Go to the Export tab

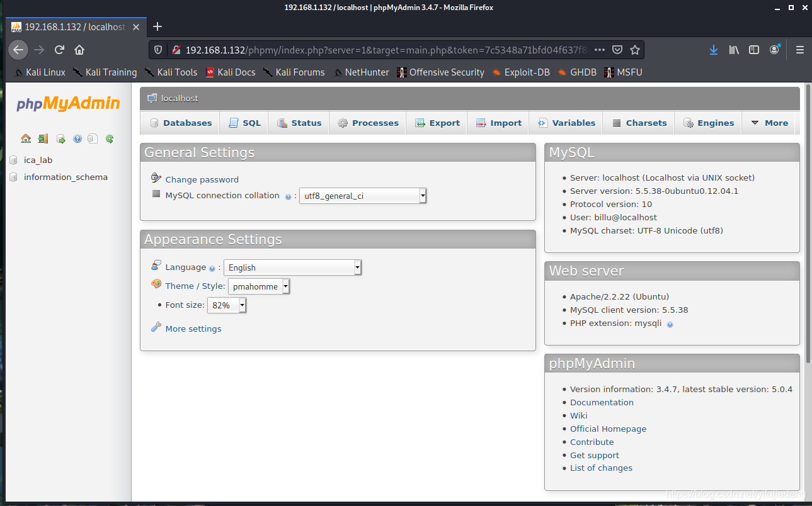pyautogui.click(x=437, y=123)
